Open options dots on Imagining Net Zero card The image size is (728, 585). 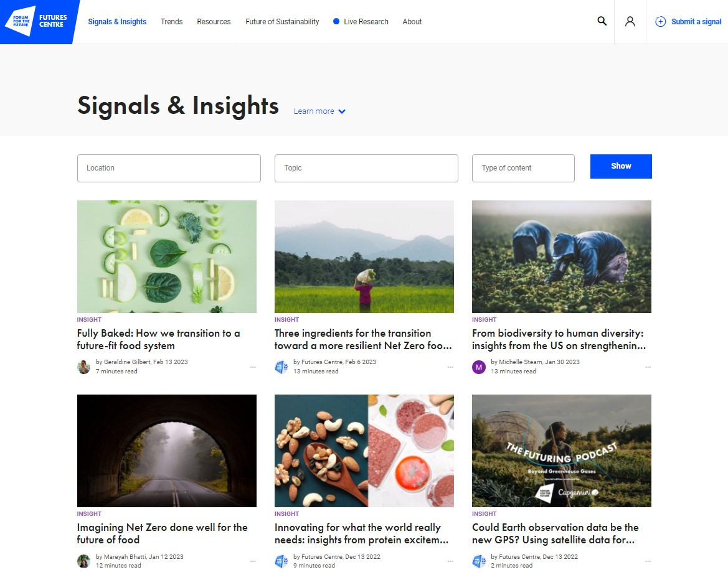tap(253, 561)
